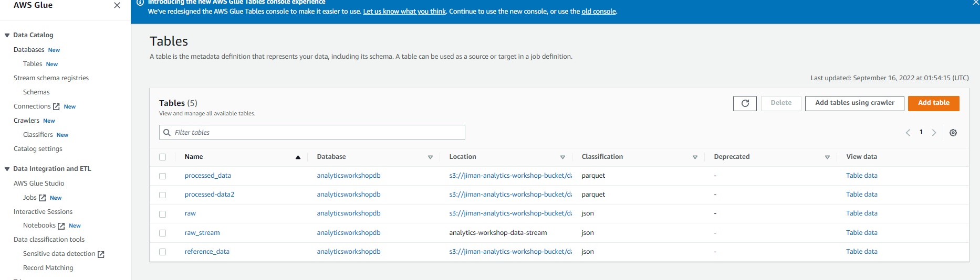Dismiss the blue info banner
The width and height of the screenshot is (980, 280).
point(976,3)
